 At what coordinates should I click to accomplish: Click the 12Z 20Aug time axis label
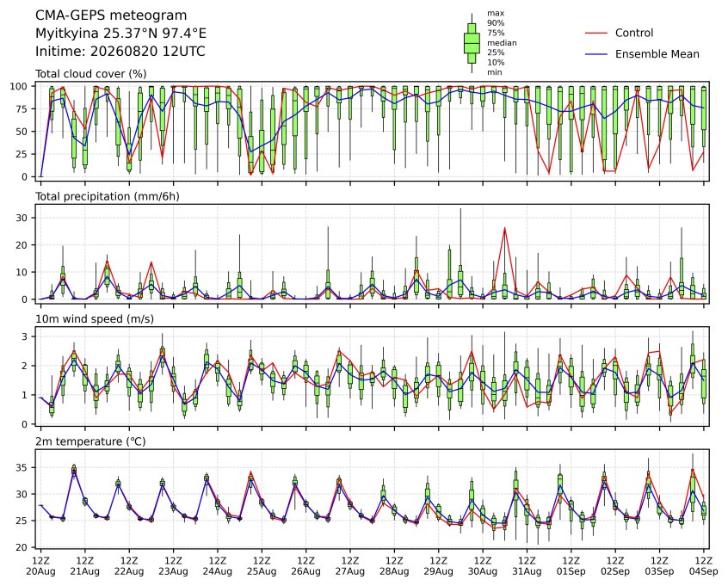[x=40, y=565]
